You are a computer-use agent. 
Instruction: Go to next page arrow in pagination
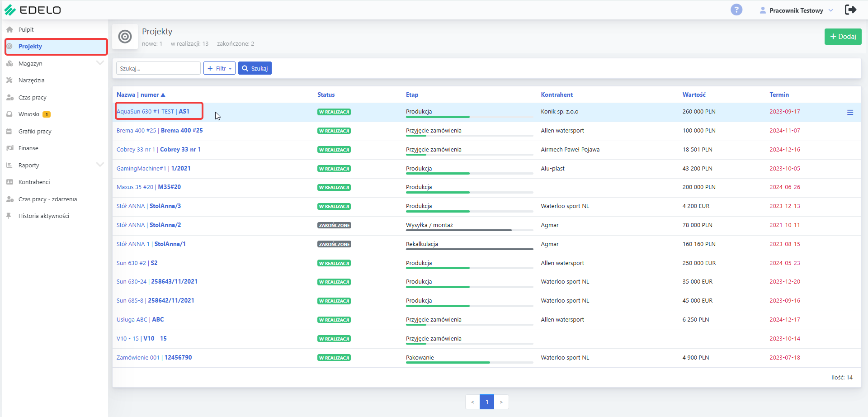pos(501,402)
